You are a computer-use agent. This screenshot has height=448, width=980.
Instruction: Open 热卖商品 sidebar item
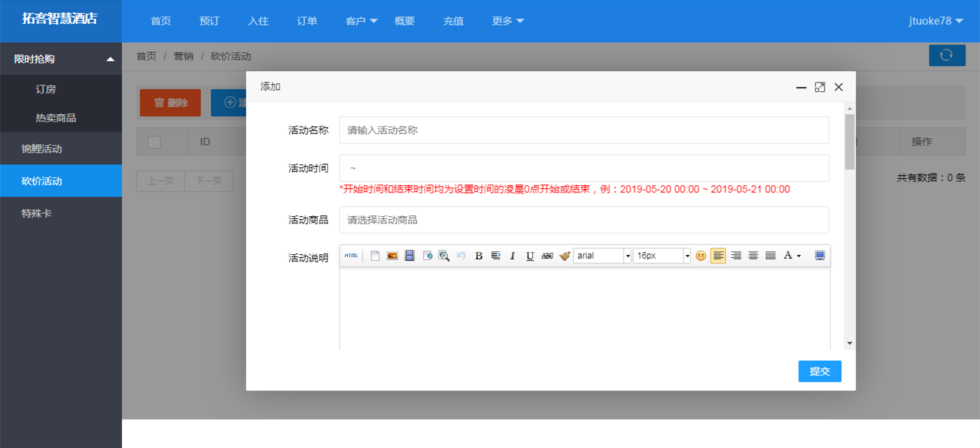61,118
